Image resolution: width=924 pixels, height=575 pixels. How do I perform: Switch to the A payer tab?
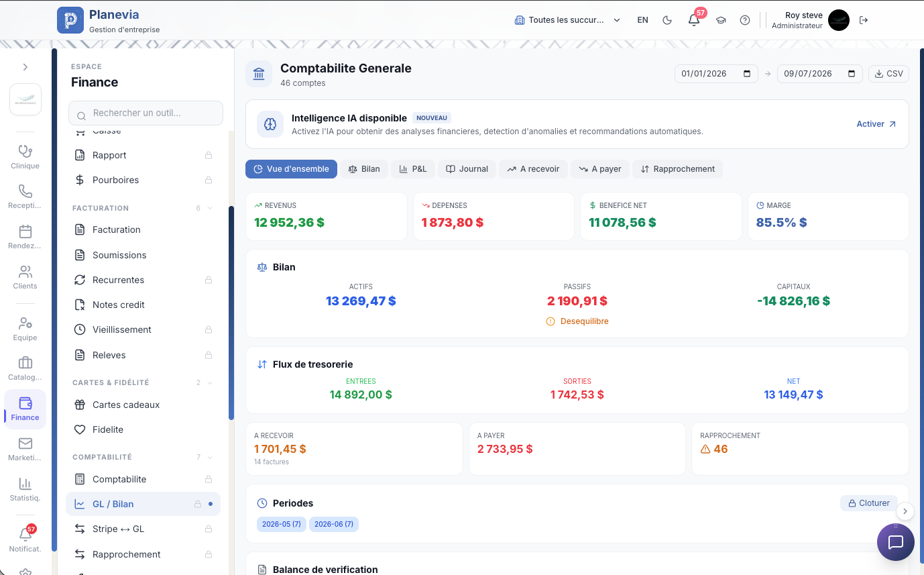600,169
